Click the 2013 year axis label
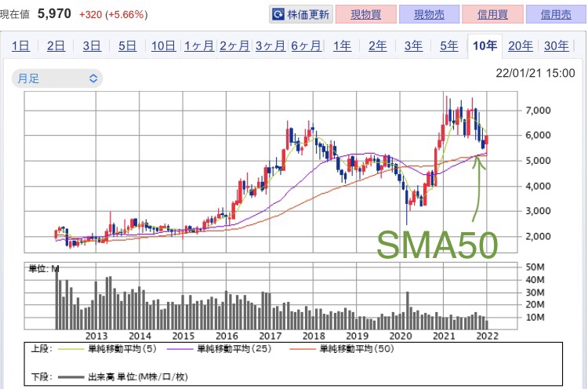The image size is (588, 389). point(96,336)
